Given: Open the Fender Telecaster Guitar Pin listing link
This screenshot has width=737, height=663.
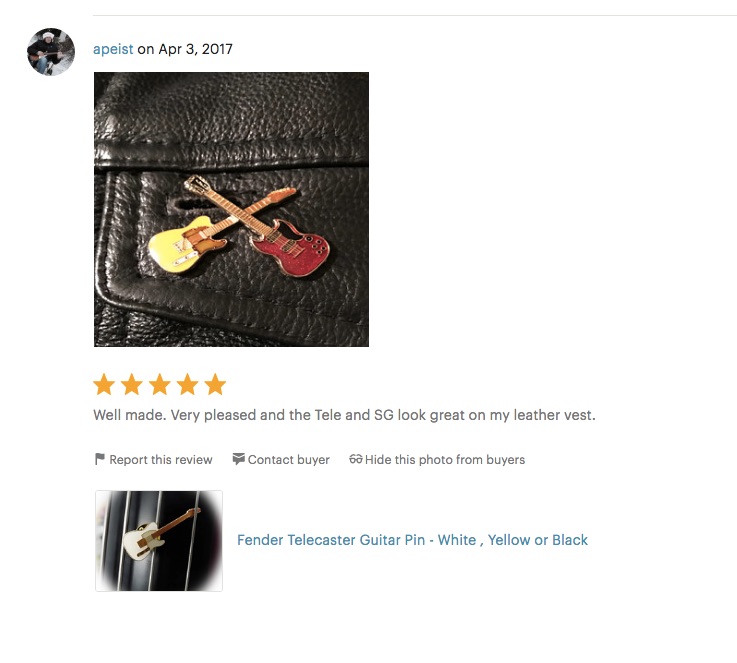Looking at the screenshot, I should [x=412, y=540].
